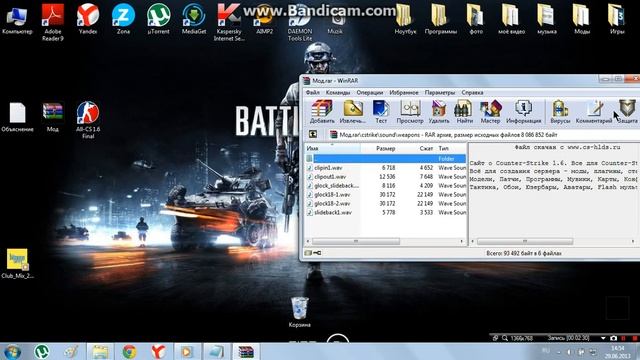Open the Избранное menu

point(404,93)
